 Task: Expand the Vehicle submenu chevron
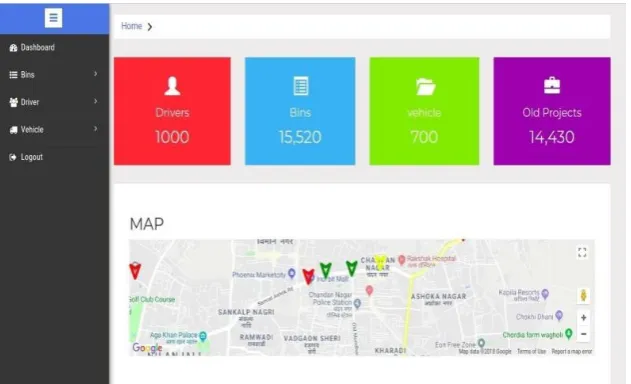95,128
